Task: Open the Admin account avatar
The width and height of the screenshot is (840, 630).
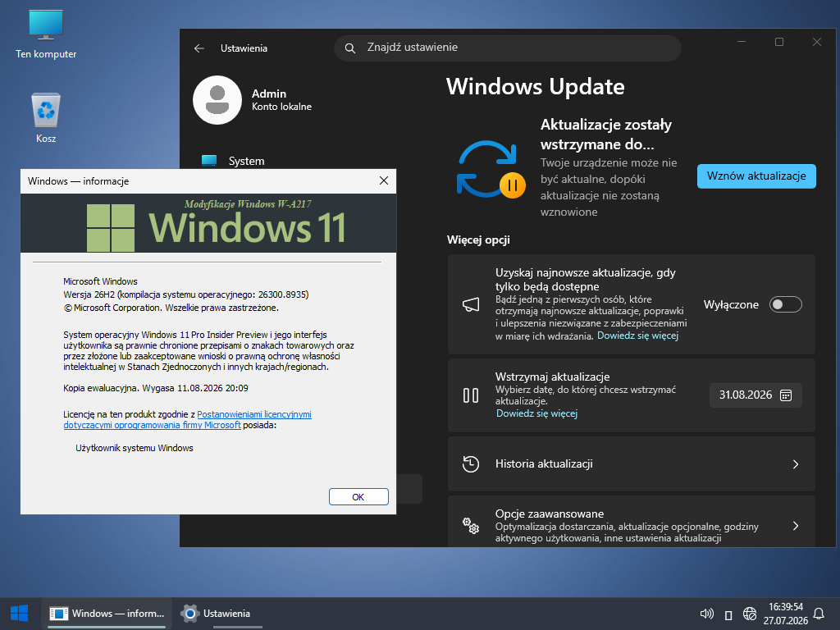Action: (x=217, y=100)
